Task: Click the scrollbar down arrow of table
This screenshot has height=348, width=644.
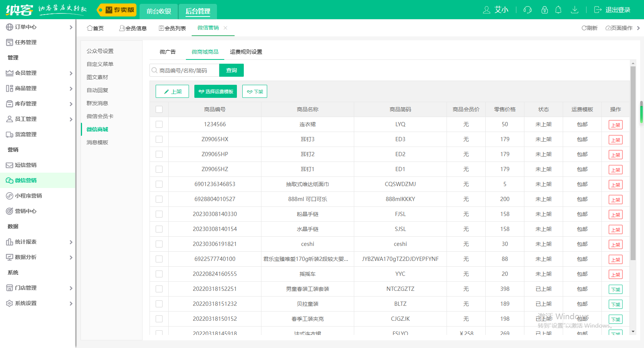Action: coord(633,332)
